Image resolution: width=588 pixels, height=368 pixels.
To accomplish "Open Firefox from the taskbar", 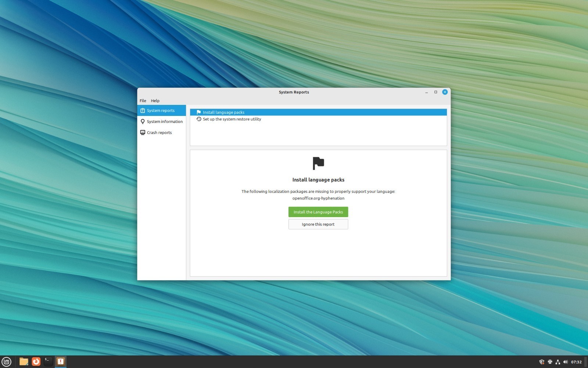I will pos(36,362).
